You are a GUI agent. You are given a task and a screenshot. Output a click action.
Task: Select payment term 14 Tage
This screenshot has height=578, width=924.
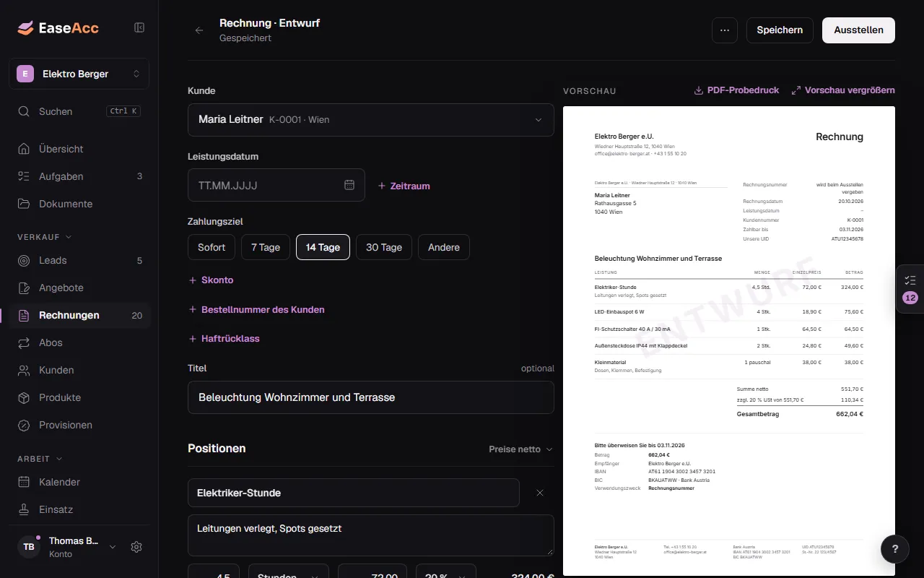[x=323, y=247]
